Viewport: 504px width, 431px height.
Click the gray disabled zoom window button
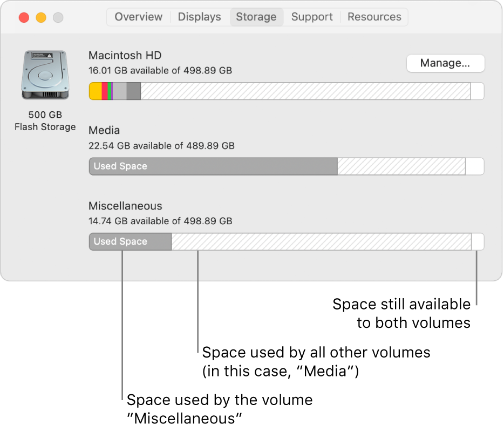click(58, 17)
